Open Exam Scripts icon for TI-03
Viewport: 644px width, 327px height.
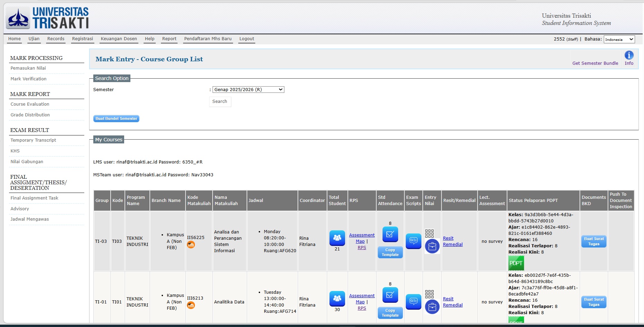(x=413, y=241)
